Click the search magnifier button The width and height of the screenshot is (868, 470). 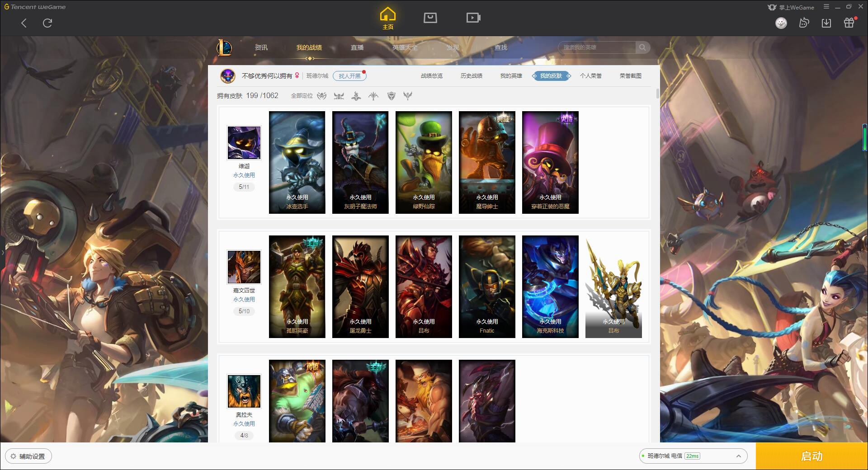coord(642,47)
